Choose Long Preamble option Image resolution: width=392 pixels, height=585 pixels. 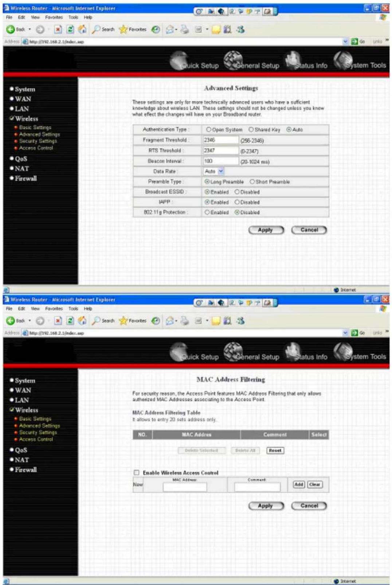tap(207, 182)
